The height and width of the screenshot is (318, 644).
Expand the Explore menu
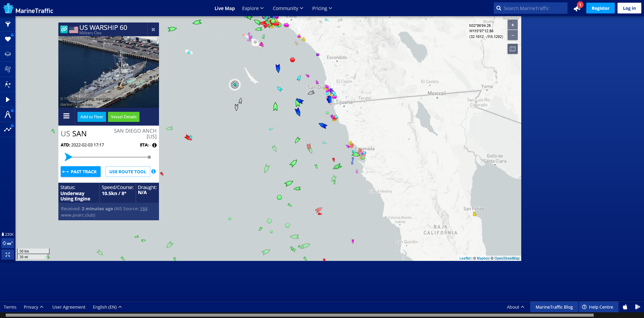tap(253, 8)
